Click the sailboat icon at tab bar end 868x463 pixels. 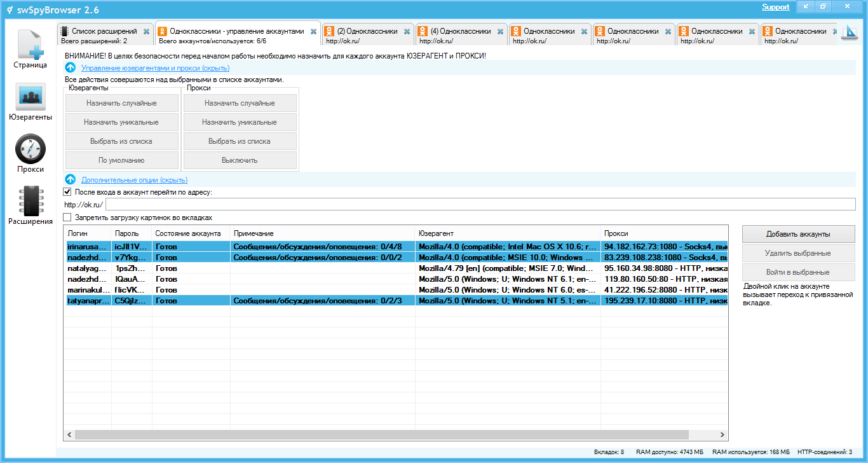[x=849, y=34]
